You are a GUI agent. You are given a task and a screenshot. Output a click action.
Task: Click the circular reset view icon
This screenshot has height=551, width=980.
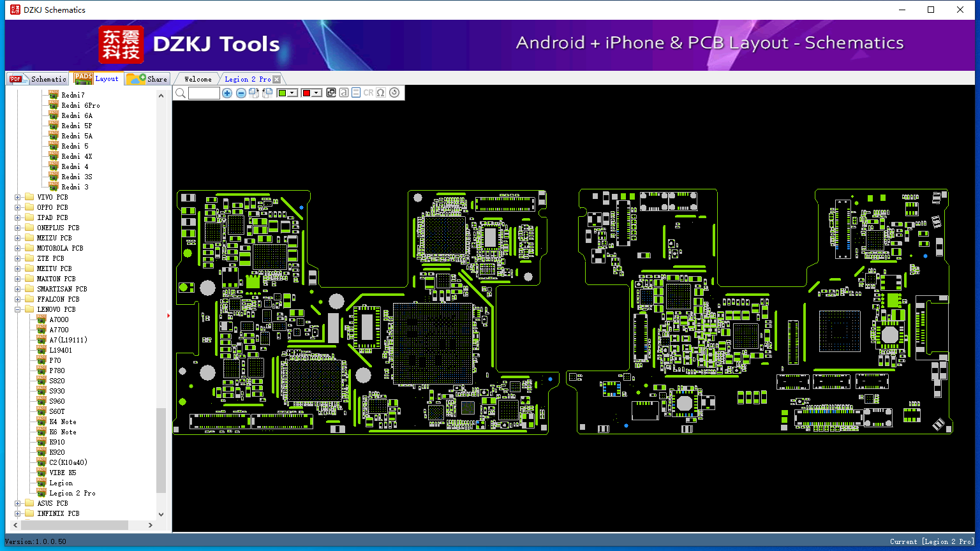click(394, 93)
